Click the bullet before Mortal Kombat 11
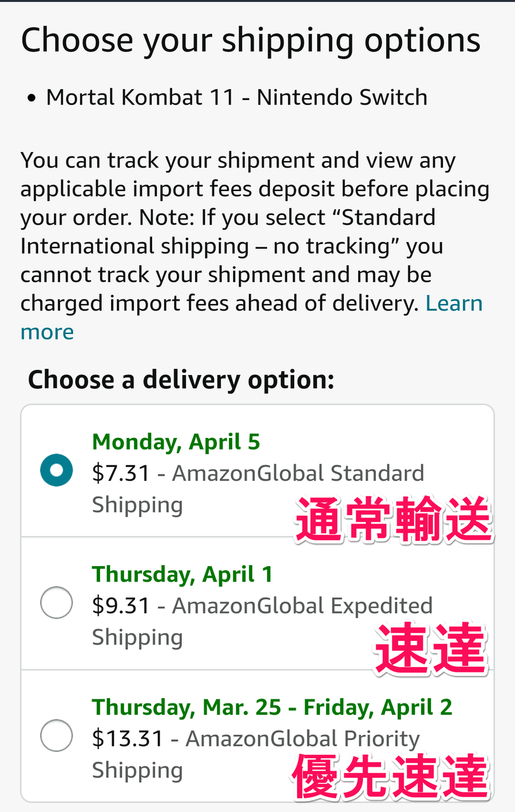The height and width of the screenshot is (812, 515). (x=31, y=99)
